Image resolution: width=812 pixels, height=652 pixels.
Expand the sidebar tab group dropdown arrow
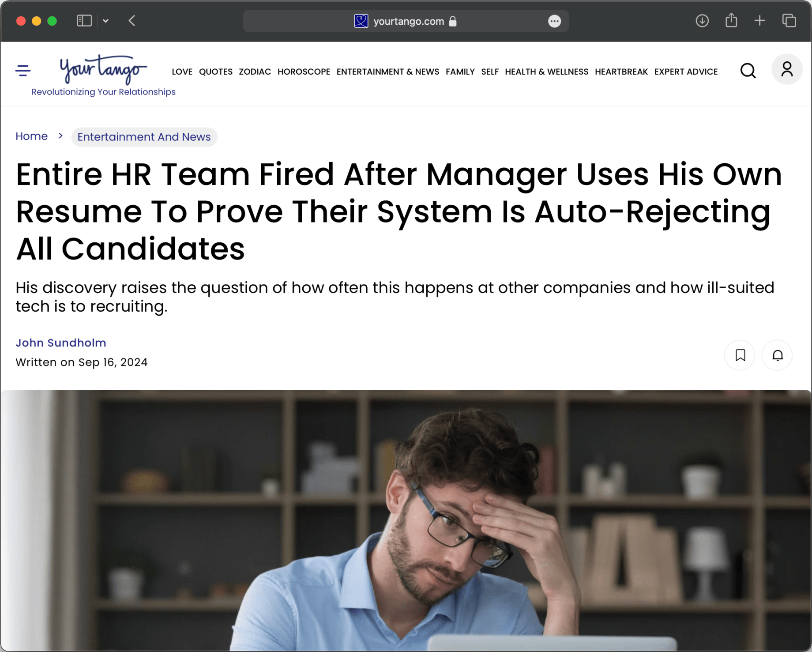tap(106, 21)
